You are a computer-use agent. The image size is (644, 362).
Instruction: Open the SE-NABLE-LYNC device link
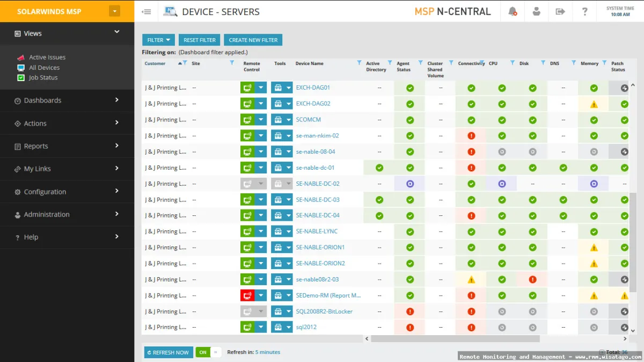pos(317,231)
